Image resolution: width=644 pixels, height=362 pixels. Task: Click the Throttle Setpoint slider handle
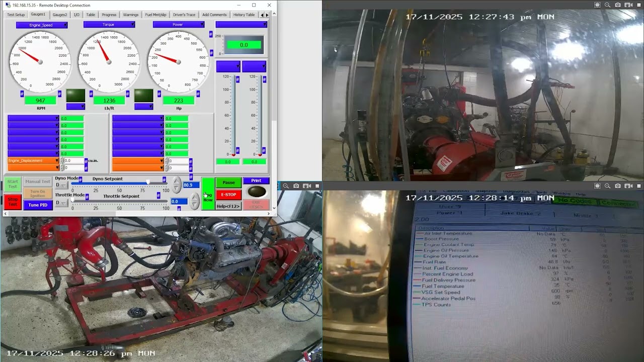[73, 201]
